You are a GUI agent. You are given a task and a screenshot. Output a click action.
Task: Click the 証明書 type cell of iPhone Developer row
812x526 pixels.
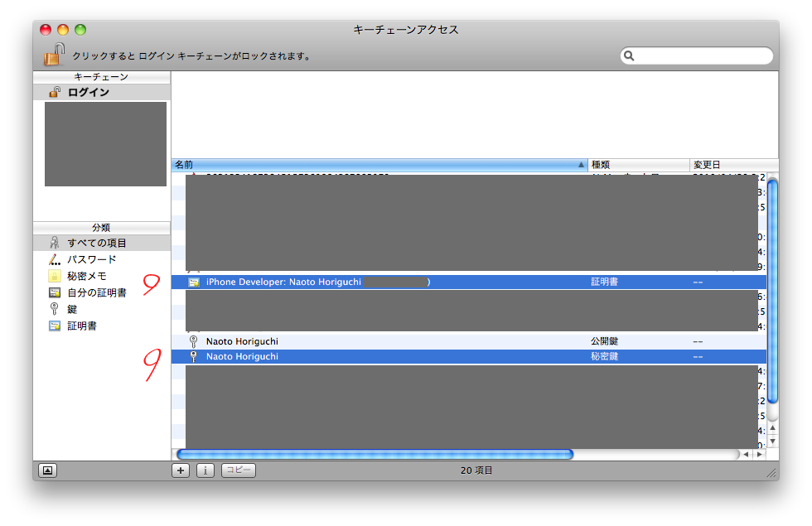[x=604, y=282]
